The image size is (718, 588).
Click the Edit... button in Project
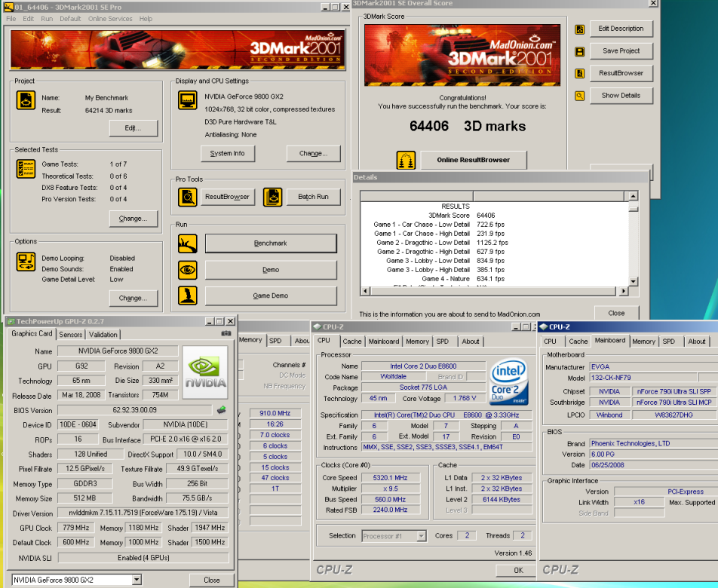coord(133,128)
